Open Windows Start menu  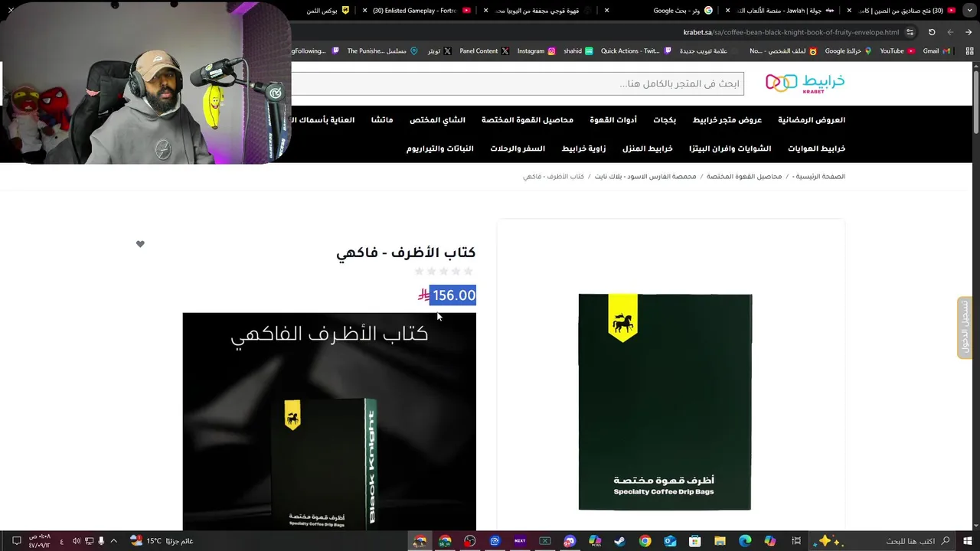coord(968,541)
